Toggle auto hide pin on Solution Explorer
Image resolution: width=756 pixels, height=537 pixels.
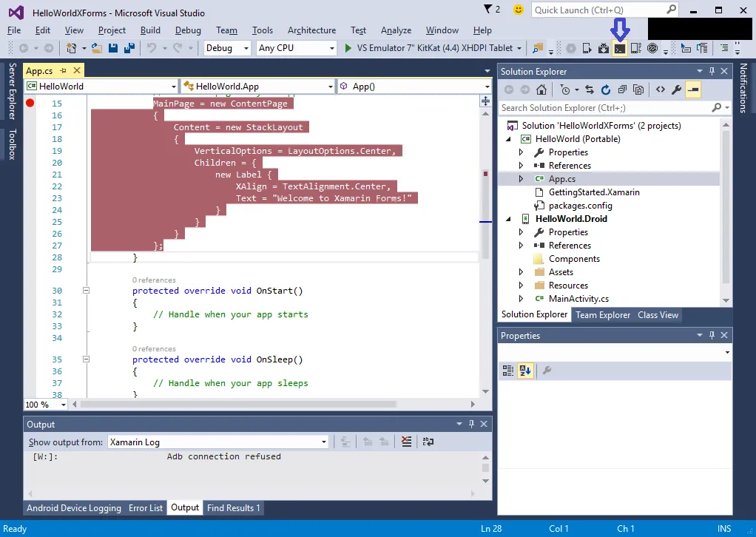(x=712, y=71)
